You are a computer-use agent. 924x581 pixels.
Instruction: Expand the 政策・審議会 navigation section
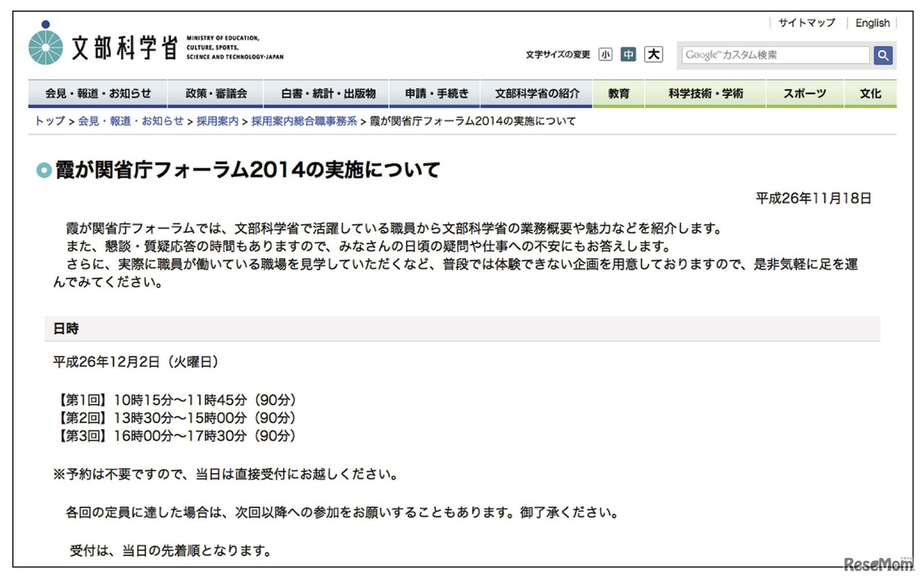tap(216, 93)
